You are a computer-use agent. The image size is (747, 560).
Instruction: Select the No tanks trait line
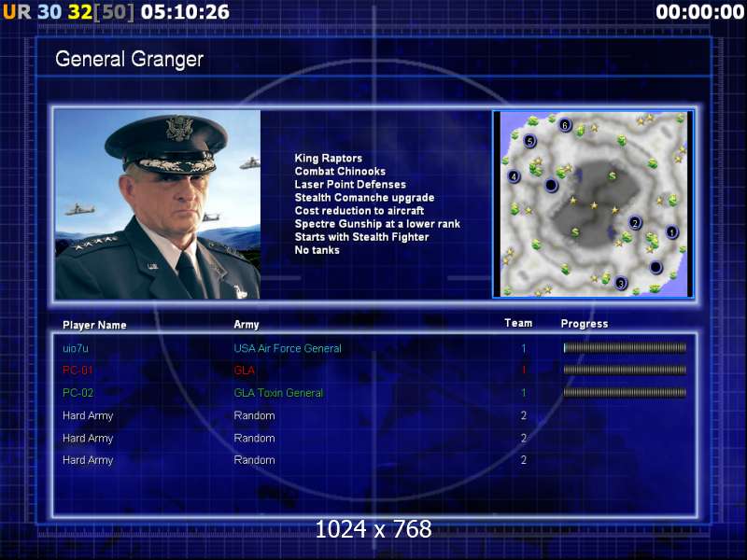[317, 250]
